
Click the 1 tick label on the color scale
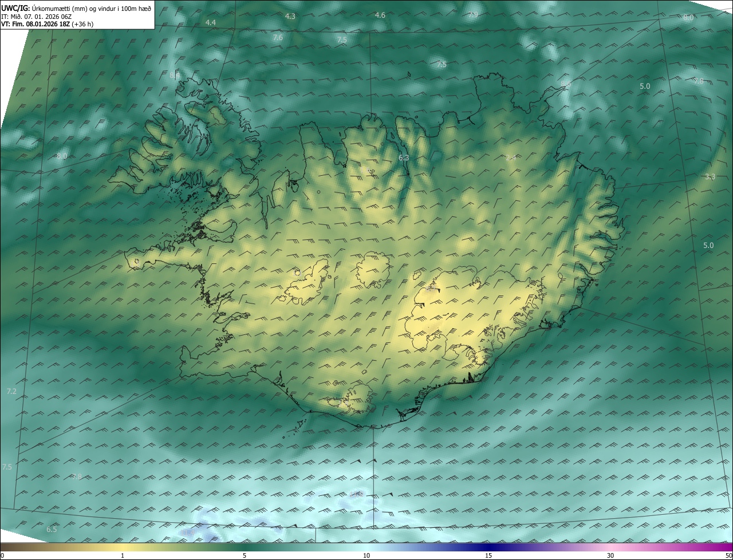tap(123, 555)
